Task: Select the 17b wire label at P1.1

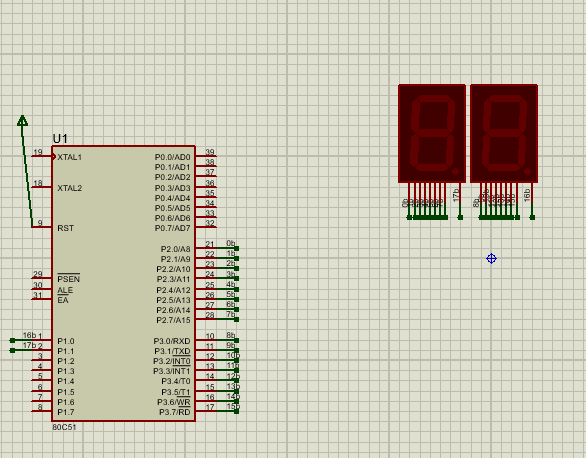Action: (30, 345)
